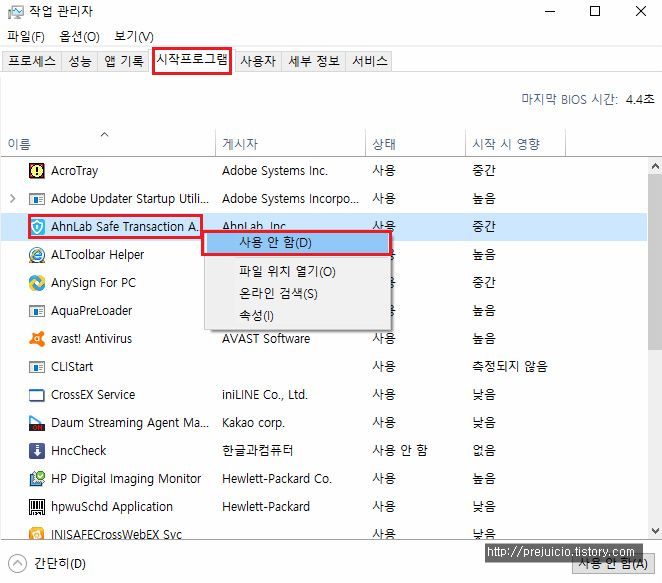Viewport: 662px width, 583px height.
Task: Open the 옵션(O) menu
Action: coord(79,37)
